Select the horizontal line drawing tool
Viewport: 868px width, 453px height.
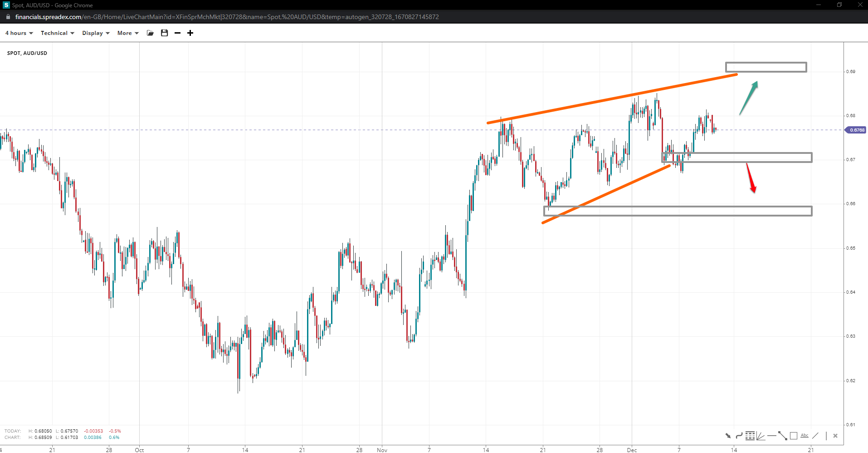click(772, 436)
